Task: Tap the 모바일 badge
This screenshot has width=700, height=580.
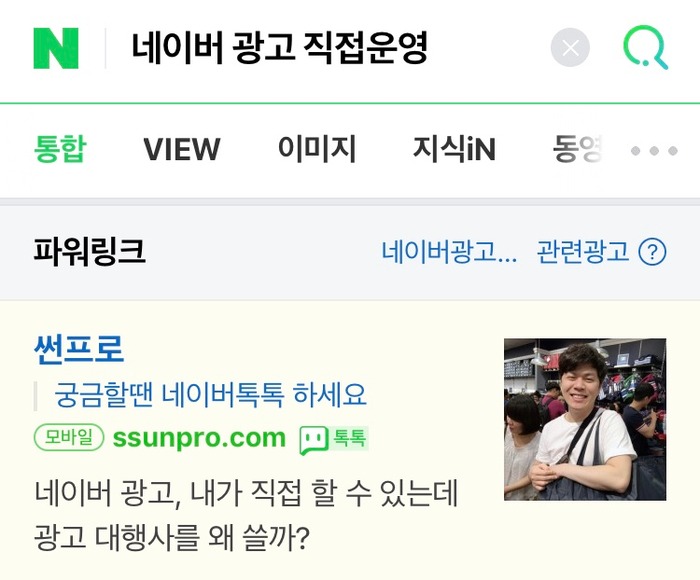Action: [69, 437]
